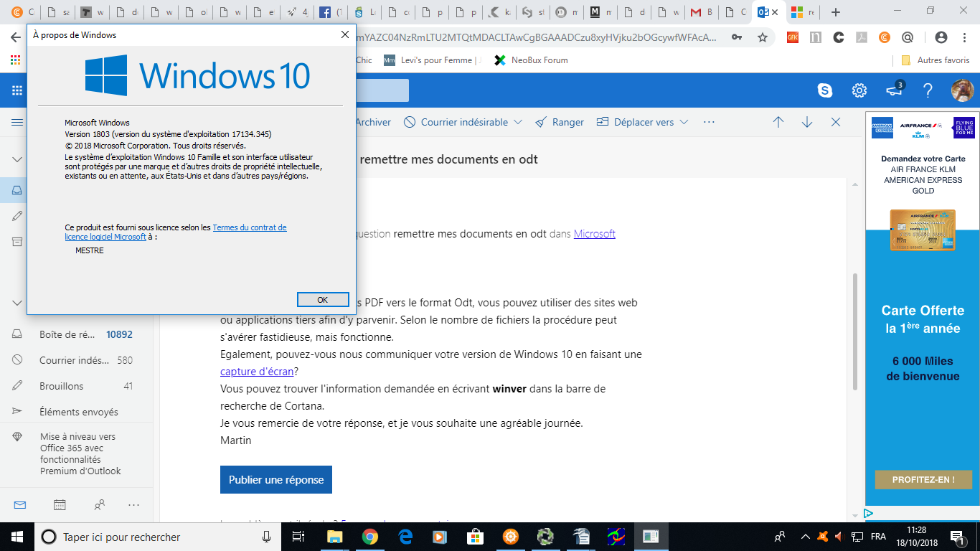Open a new Chrome tab with plus

pos(835,12)
